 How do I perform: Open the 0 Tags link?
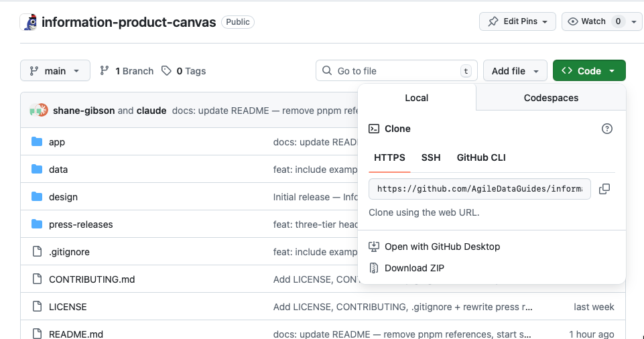coord(184,71)
